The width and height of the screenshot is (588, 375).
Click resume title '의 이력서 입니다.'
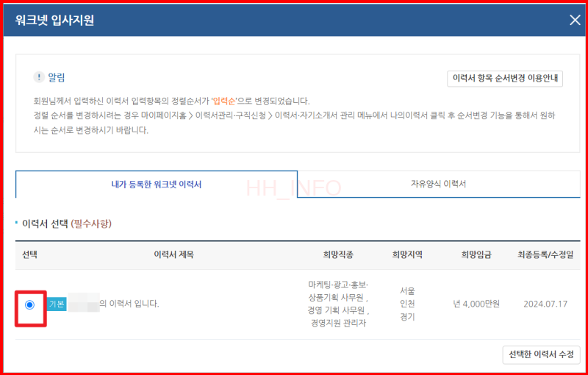(x=129, y=304)
